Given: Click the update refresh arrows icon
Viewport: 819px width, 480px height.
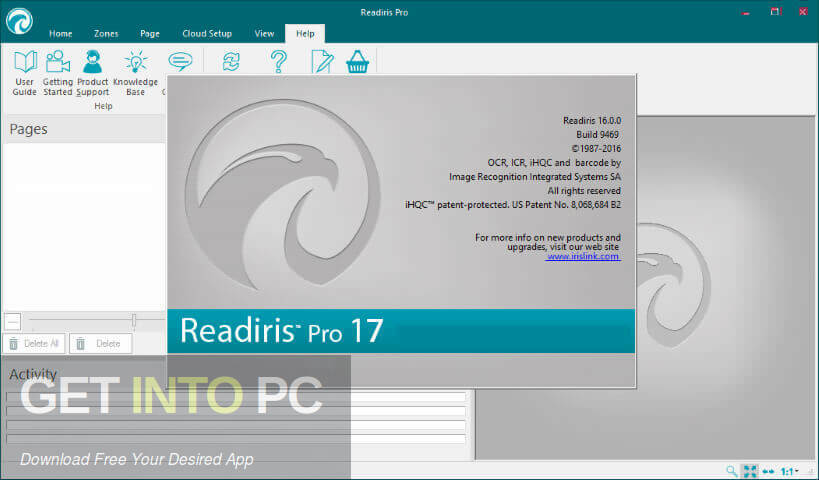Looking at the screenshot, I should (x=231, y=62).
